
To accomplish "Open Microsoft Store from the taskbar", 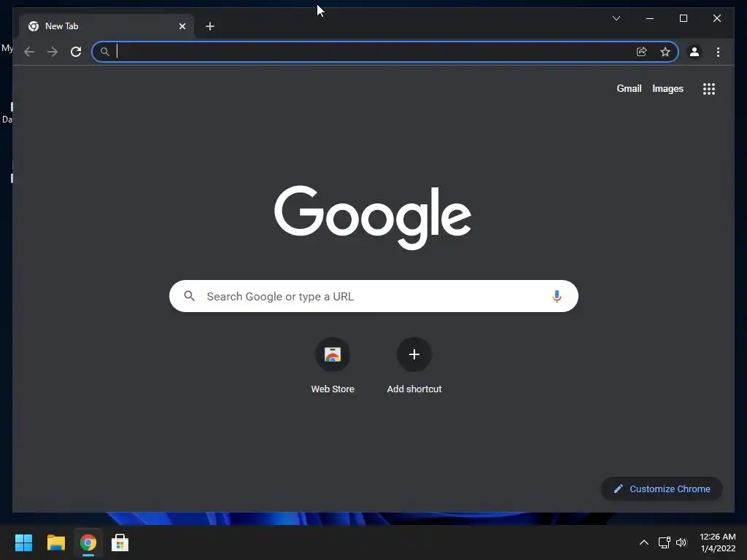I will pyautogui.click(x=120, y=542).
